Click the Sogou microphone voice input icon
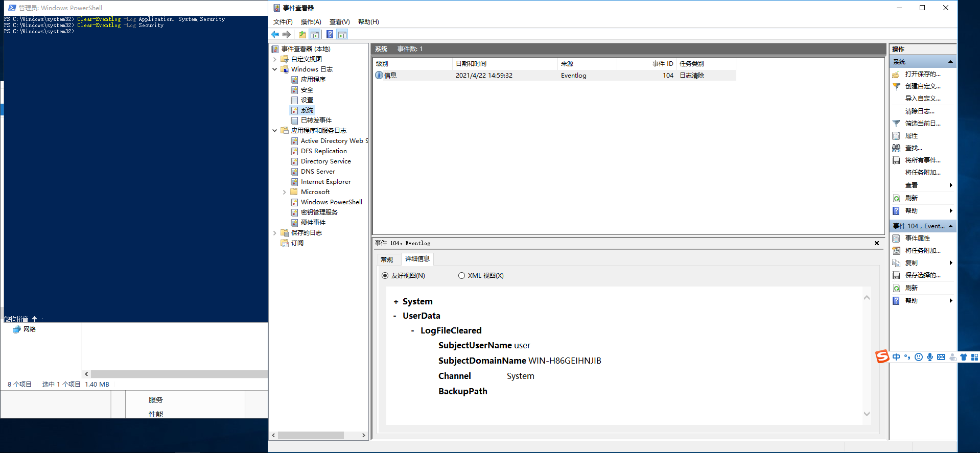980x453 pixels. [930, 357]
